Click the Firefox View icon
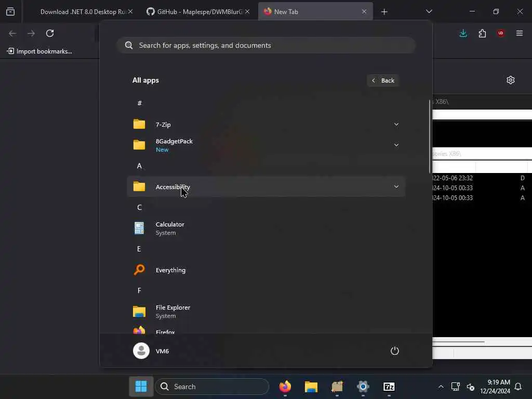 10,11
